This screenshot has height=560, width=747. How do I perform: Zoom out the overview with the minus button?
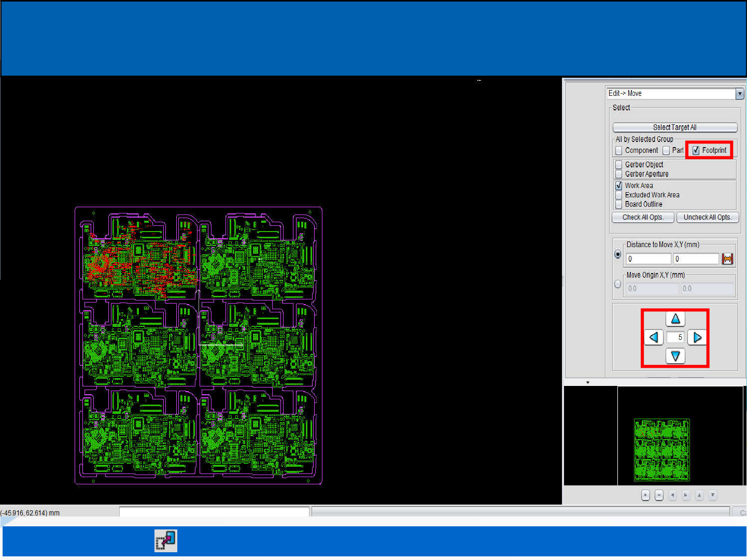(659, 495)
